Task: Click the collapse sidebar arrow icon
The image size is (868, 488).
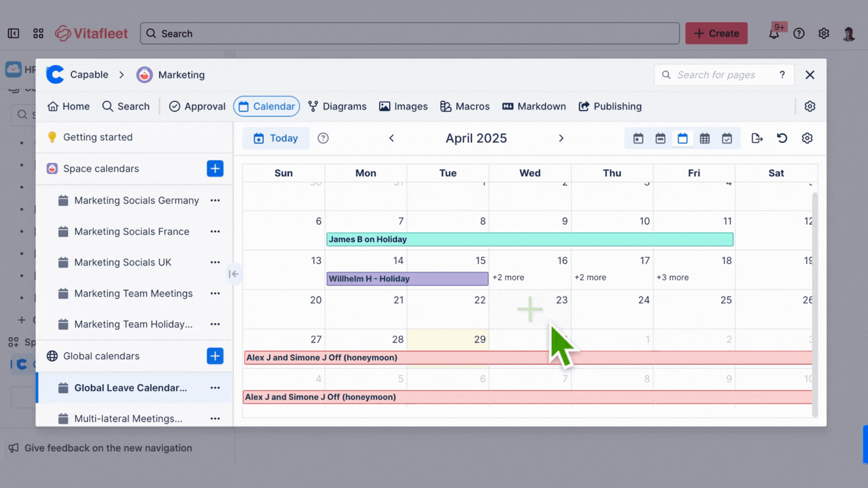Action: tap(234, 273)
